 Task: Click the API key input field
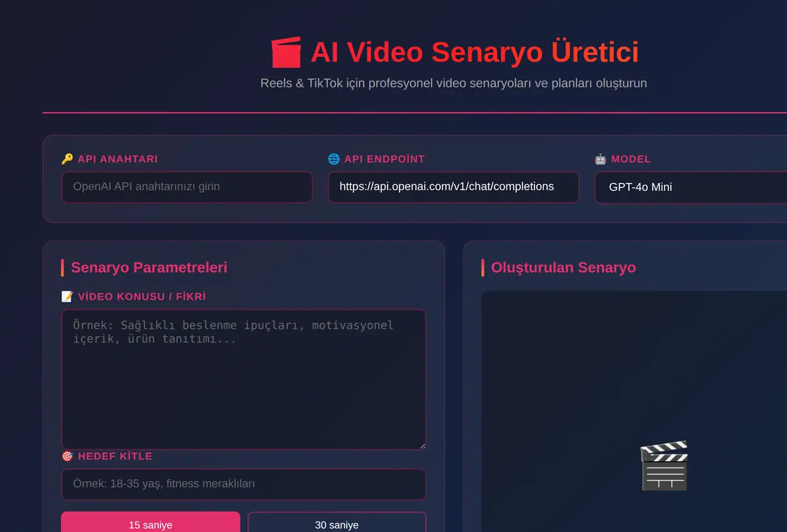point(187,187)
